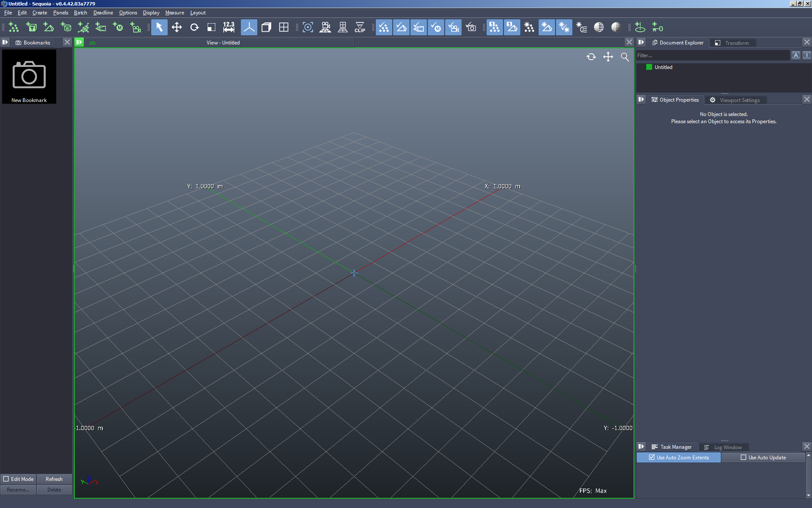Open the Measure menu
The height and width of the screenshot is (508, 812).
(x=175, y=13)
